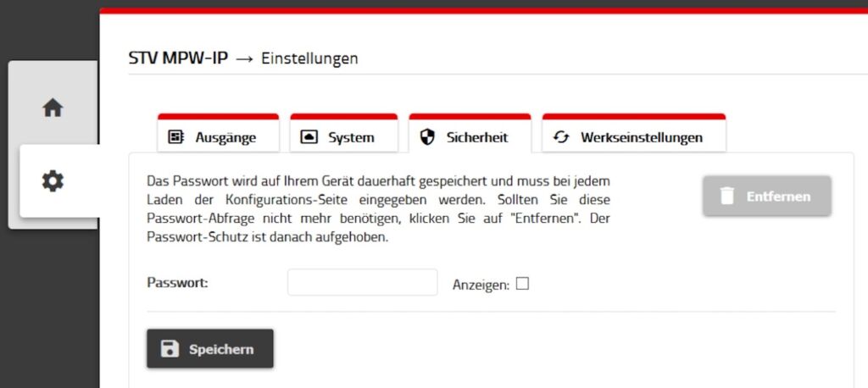Click the "Passwort:" field label

pos(177,283)
